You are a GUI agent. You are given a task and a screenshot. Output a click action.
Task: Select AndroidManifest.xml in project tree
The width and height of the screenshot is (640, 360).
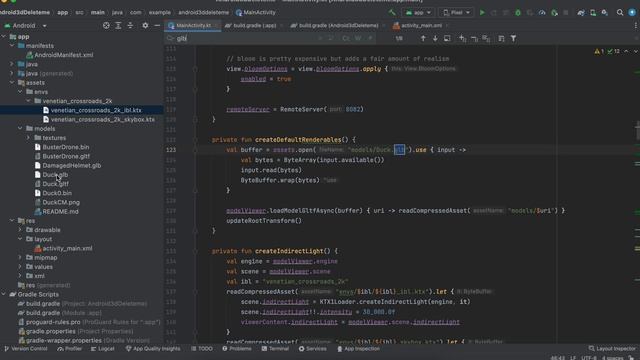(x=64, y=55)
